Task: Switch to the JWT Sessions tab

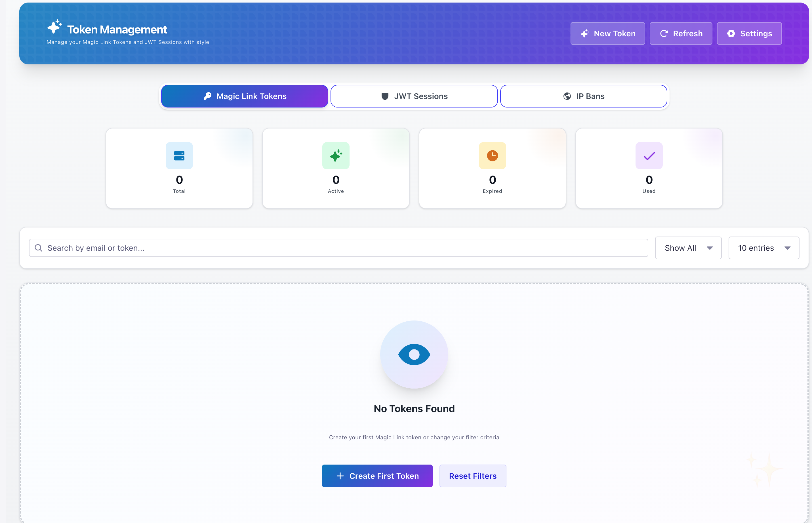Action: [414, 96]
